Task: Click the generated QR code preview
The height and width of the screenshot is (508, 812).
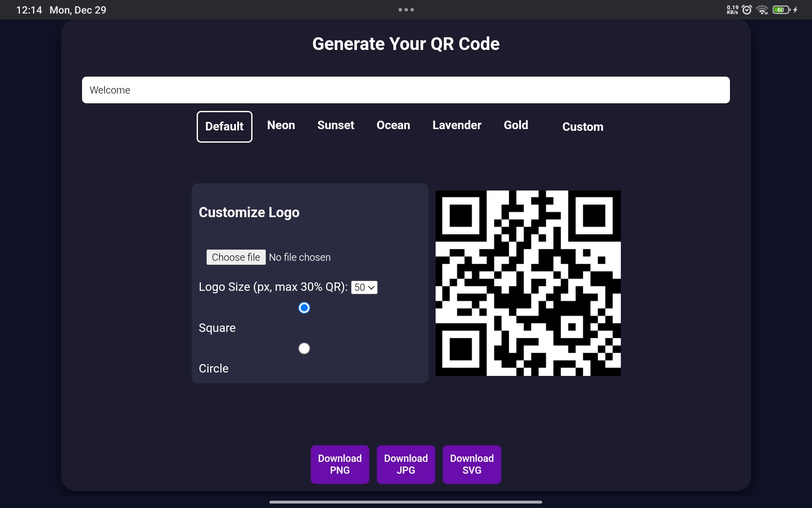Action: pos(528,283)
